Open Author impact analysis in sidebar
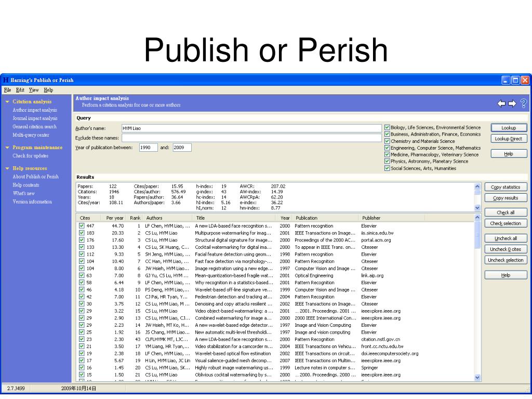The height and width of the screenshot is (399, 532). [35, 110]
